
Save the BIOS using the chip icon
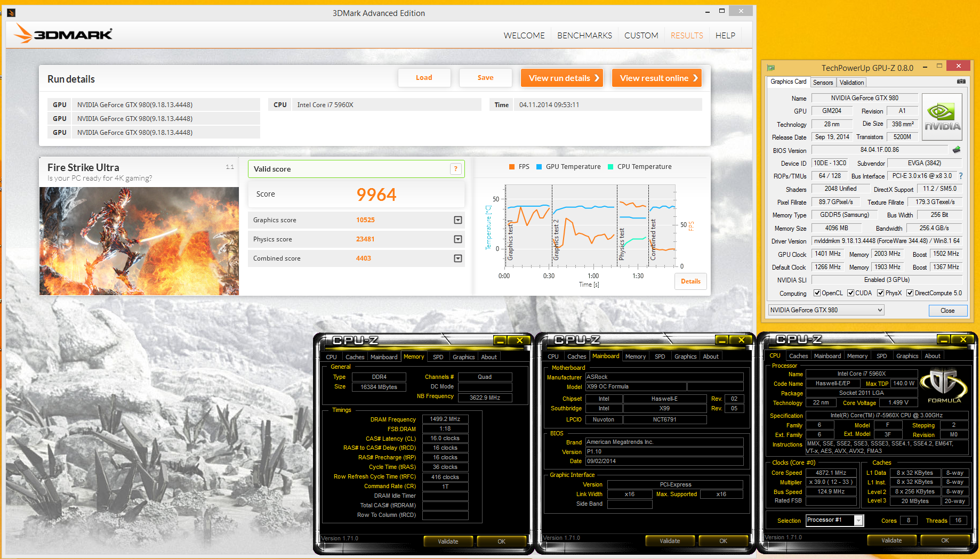click(x=957, y=150)
